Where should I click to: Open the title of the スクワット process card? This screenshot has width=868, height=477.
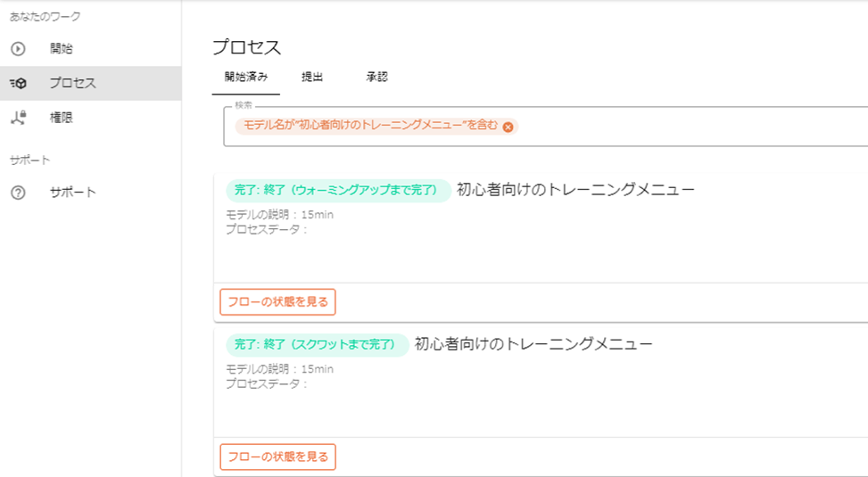pyautogui.click(x=534, y=344)
